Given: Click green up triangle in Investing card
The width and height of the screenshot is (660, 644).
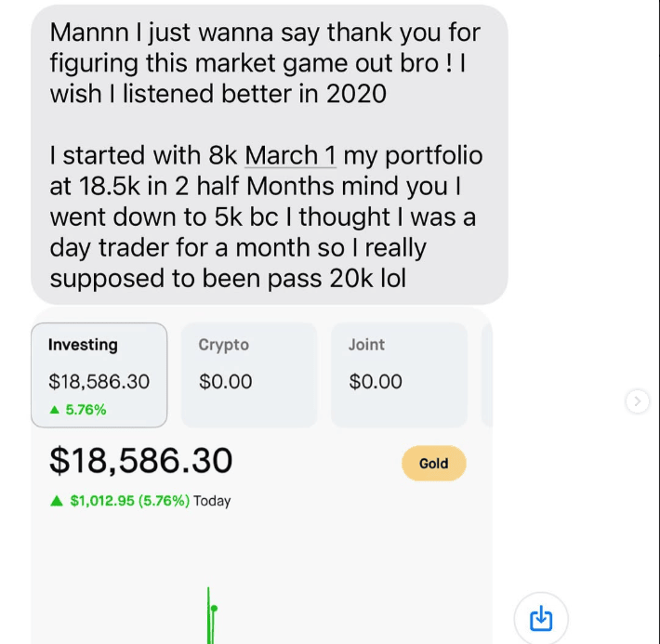Looking at the screenshot, I should [54, 409].
